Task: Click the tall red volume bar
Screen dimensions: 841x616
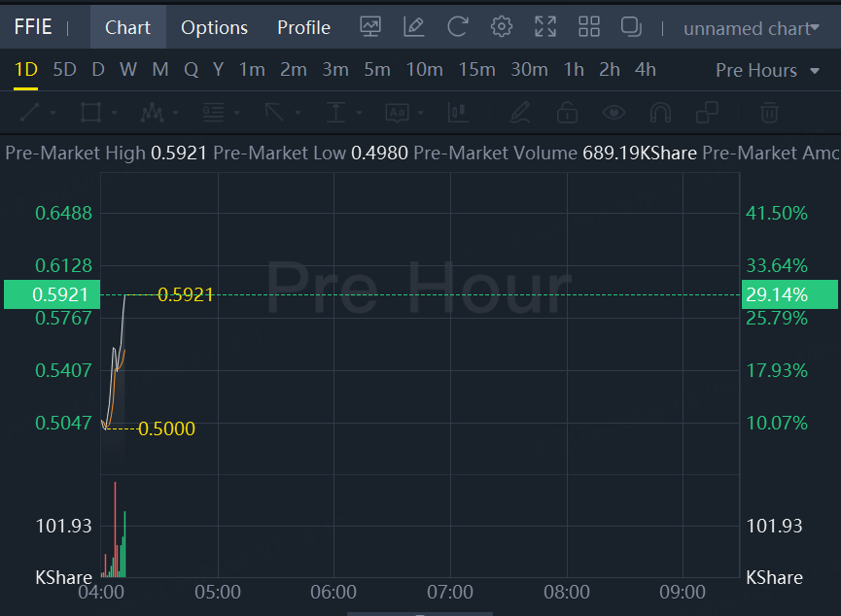Action: [x=115, y=530]
